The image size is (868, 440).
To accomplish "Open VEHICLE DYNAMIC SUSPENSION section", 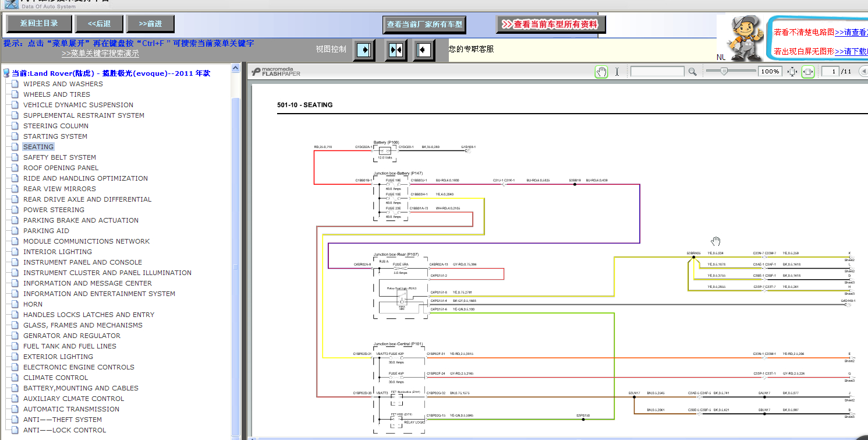I will pos(78,105).
